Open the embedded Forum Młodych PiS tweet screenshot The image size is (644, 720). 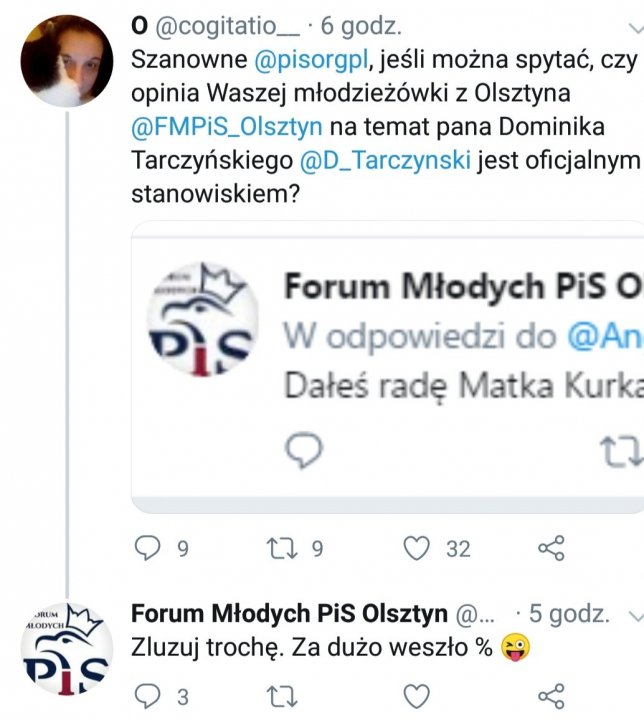pos(388,366)
